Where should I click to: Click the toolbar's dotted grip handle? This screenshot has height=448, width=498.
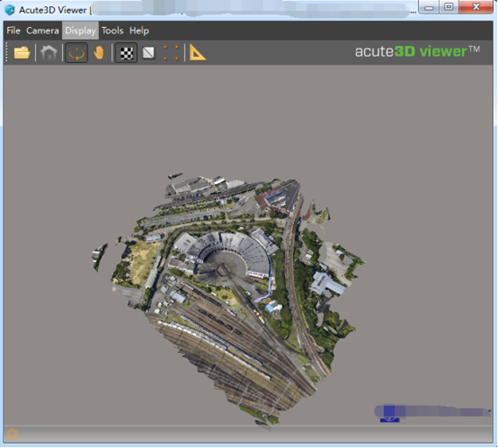[x=6, y=52]
